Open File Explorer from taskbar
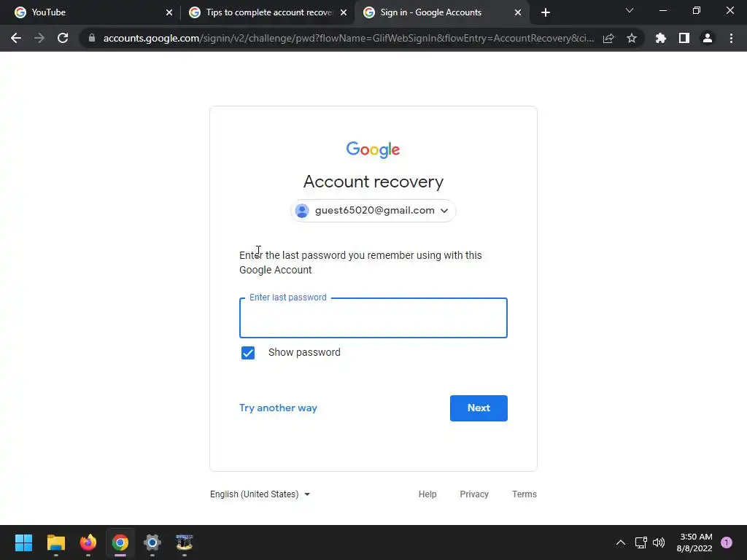 tap(55, 542)
